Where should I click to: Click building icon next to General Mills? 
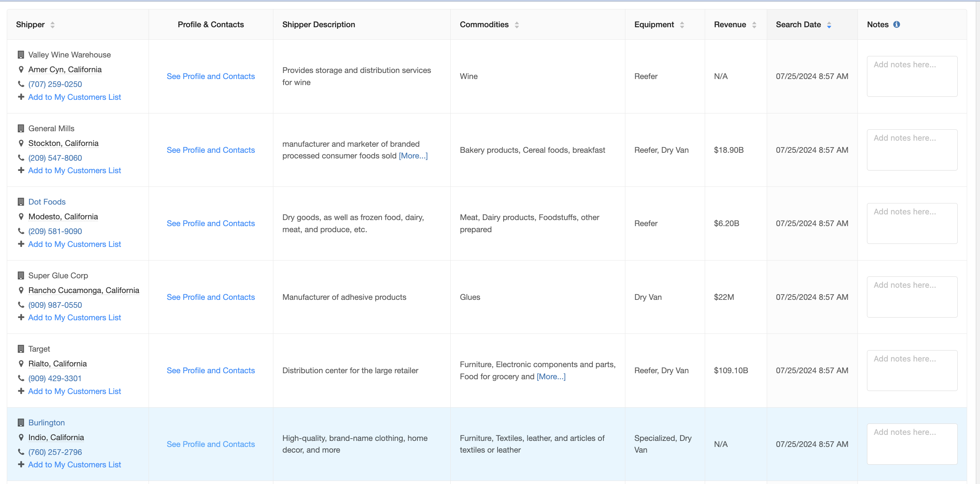[x=21, y=129]
